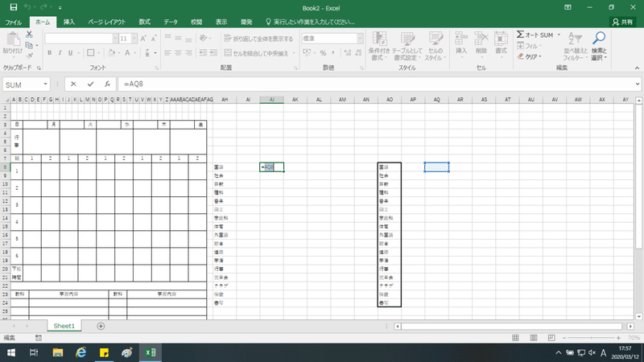This screenshot has height=362, width=644.
Task: Toggle wrap text option
Action: coord(258,39)
